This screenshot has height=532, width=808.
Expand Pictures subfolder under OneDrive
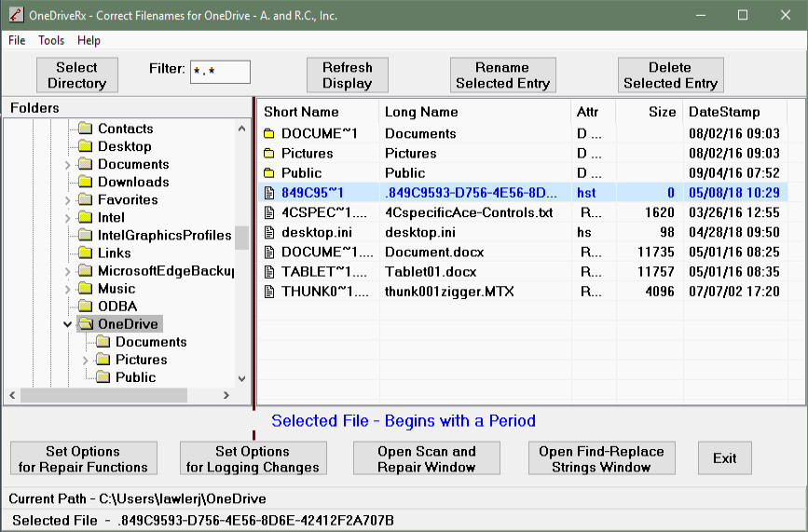tap(86, 360)
